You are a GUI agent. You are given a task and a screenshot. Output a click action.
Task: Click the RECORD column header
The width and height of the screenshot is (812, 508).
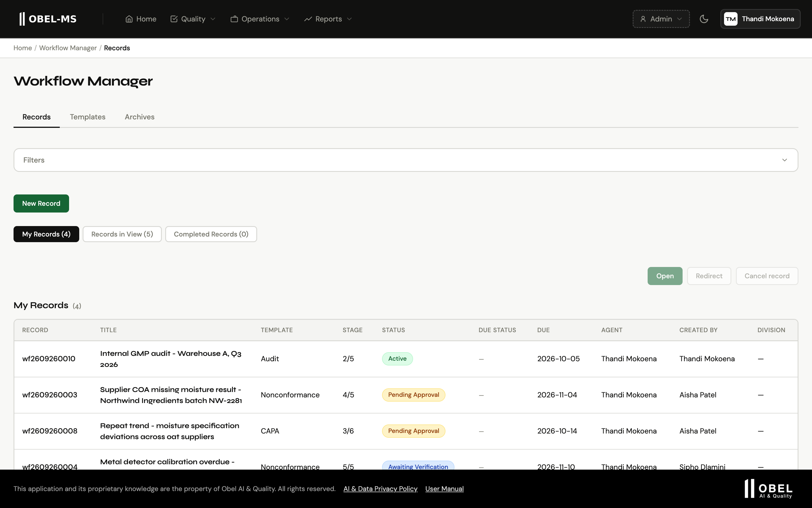35,330
